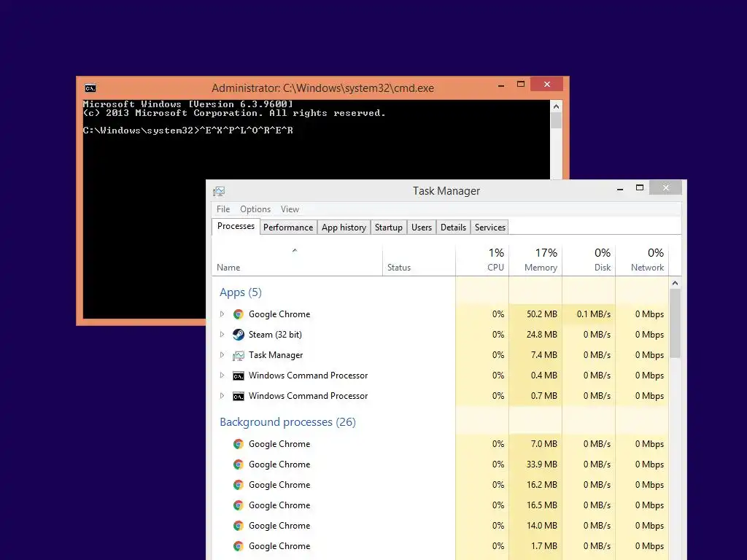Click the 0.1 MB/s disk value
747x560 pixels.
(594, 314)
